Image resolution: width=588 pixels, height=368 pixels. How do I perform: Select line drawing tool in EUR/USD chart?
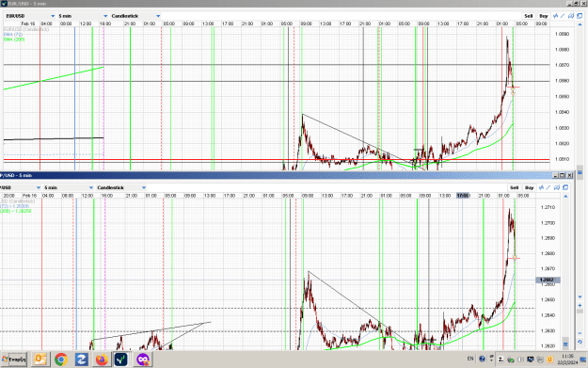click(563, 16)
